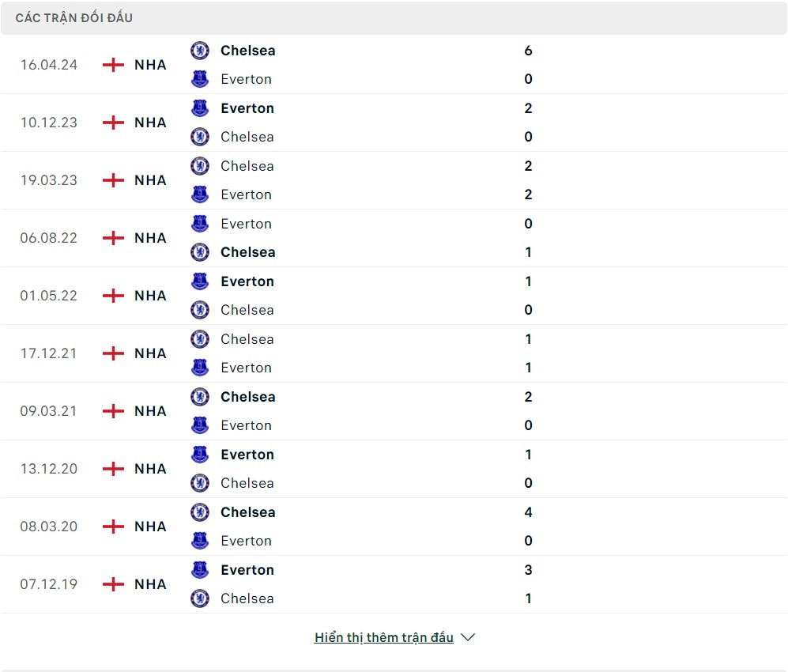788x672 pixels.
Task: Click Chelsea crest in 01.05.22 match
Action: click(x=200, y=310)
